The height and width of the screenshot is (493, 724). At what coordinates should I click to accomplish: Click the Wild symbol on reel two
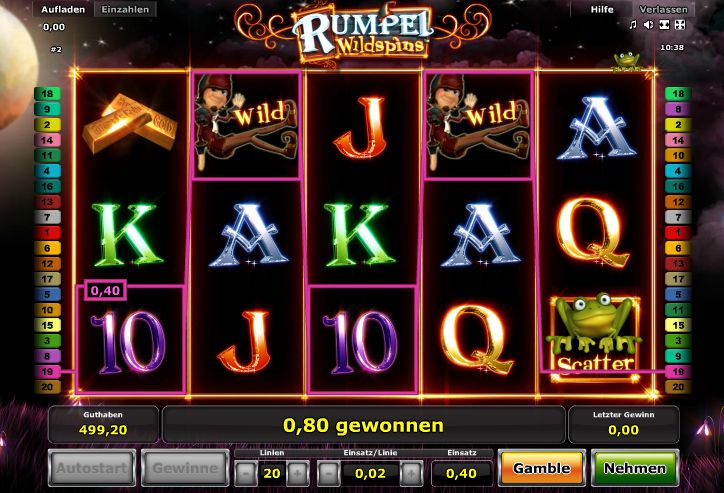tap(246, 124)
